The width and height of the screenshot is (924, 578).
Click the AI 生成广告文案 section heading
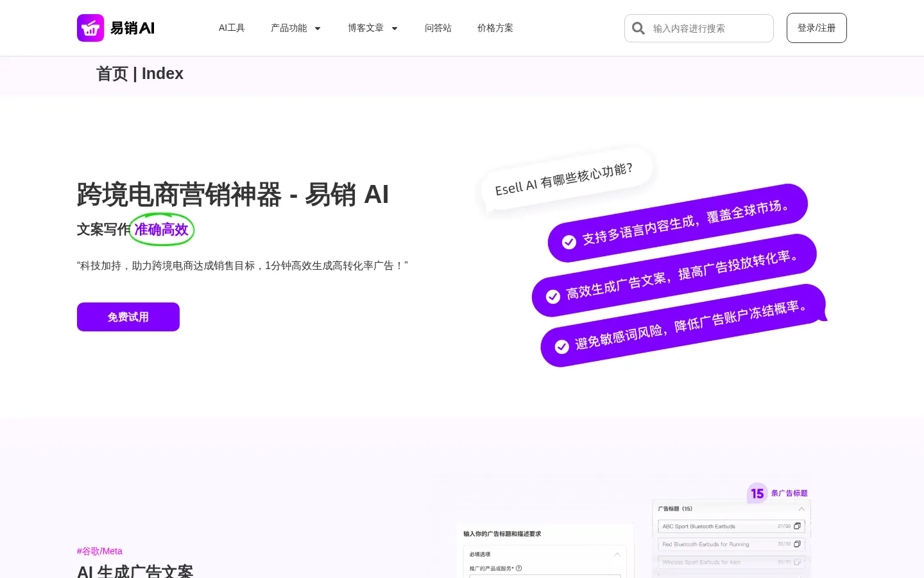click(x=135, y=571)
